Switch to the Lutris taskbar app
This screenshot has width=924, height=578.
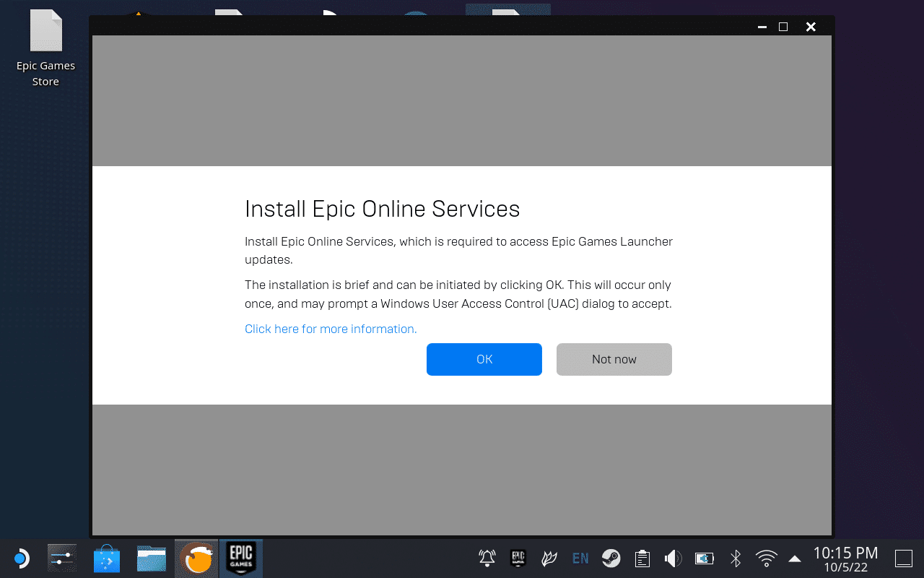pos(196,558)
